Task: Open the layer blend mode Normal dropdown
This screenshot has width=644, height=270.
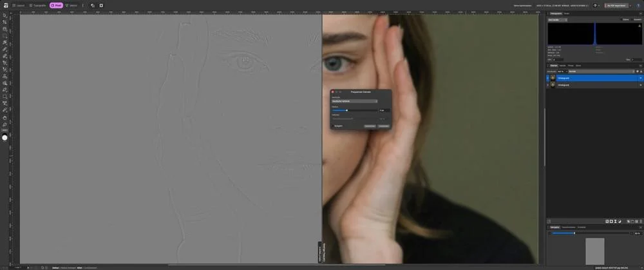Action: 601,71
